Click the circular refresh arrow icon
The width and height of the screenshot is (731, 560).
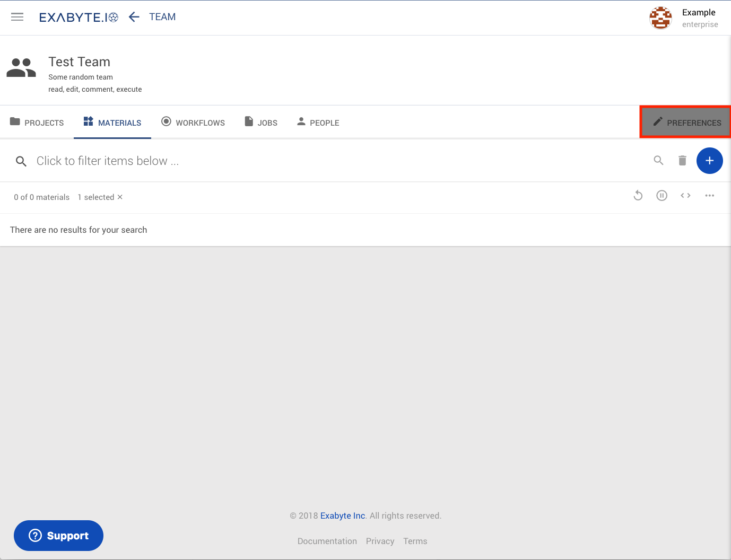[638, 196]
